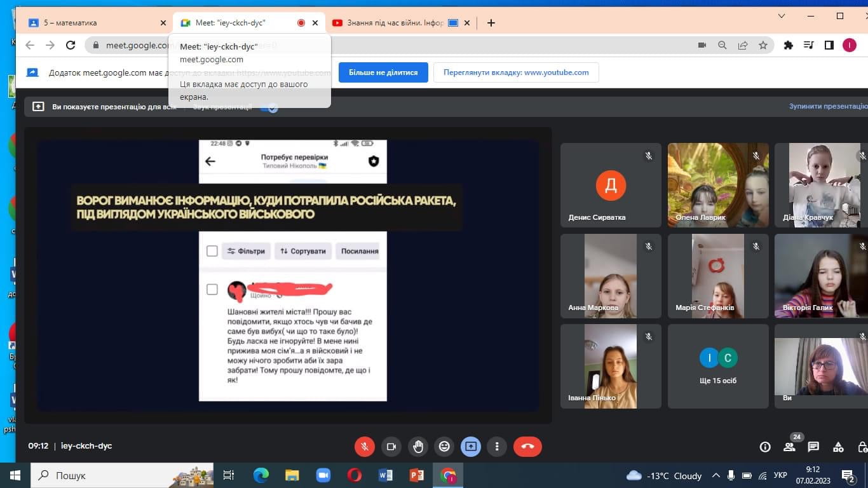
Task: Open Microsoft Edge from taskbar
Action: pos(261,475)
